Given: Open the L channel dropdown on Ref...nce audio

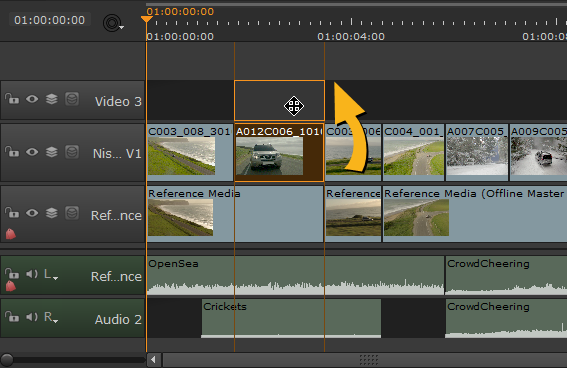Looking at the screenshot, I should tap(51, 274).
